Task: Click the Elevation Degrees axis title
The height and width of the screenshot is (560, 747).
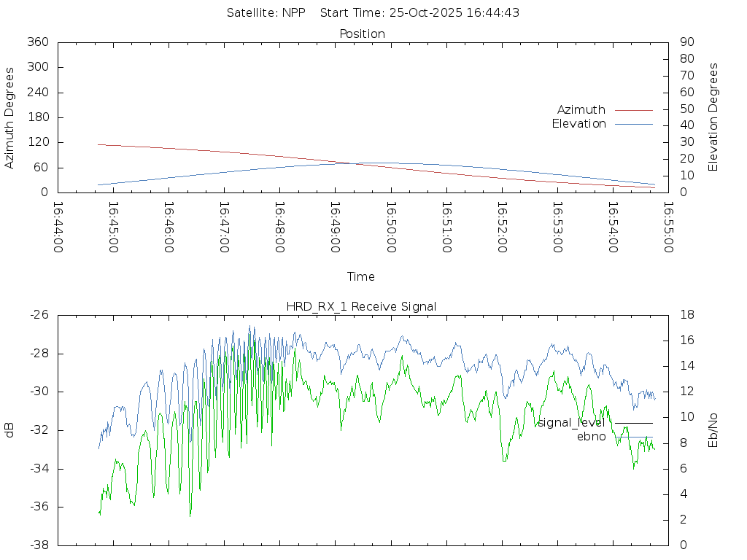Action: click(x=713, y=117)
